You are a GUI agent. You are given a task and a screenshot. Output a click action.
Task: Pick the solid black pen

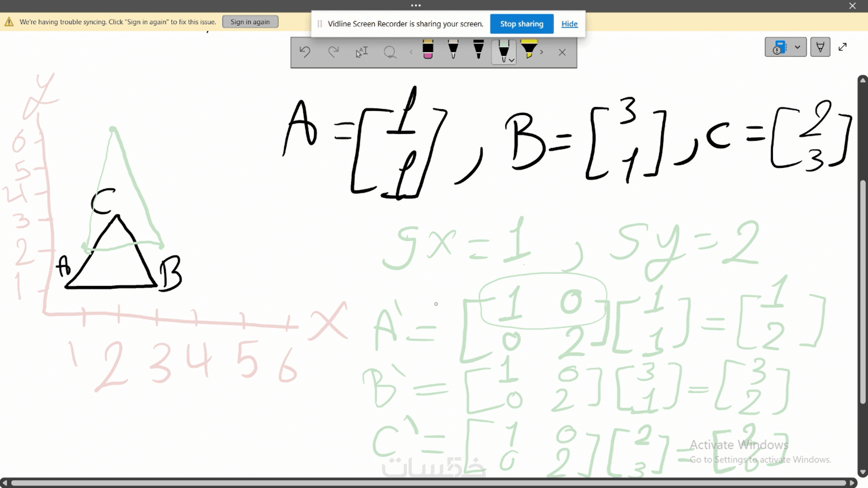point(478,50)
